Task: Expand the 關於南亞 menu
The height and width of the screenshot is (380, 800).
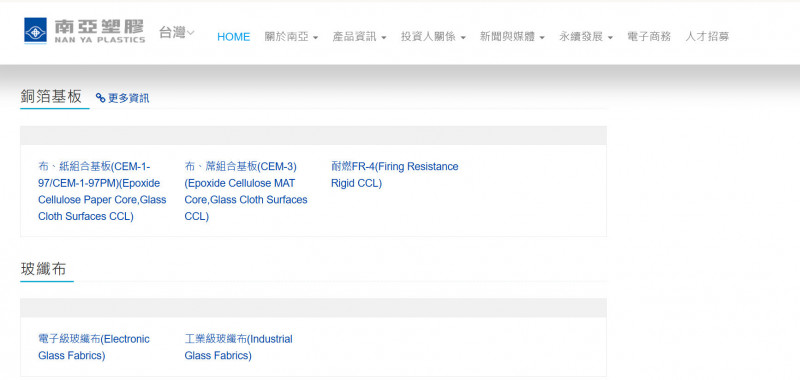Action: 291,37
